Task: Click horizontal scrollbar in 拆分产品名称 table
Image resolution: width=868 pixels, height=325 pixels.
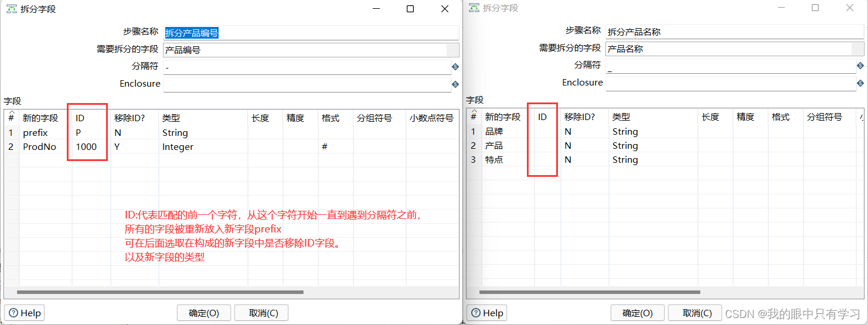Action: (x=590, y=292)
